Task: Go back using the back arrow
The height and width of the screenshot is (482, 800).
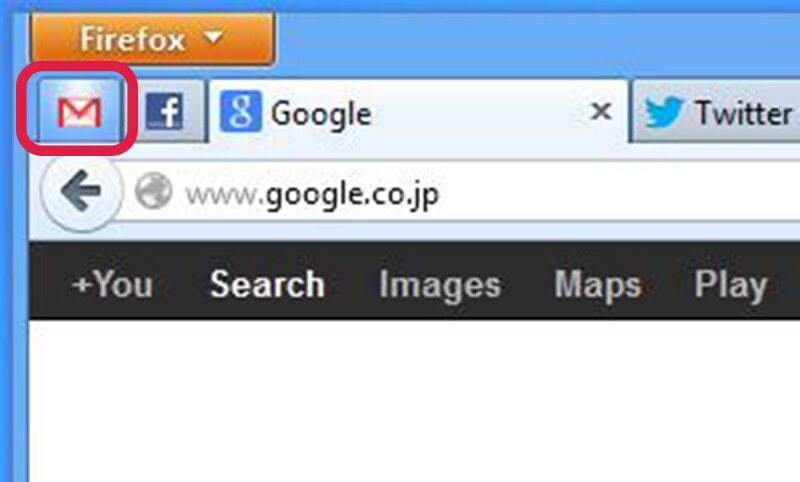Action: point(81,192)
